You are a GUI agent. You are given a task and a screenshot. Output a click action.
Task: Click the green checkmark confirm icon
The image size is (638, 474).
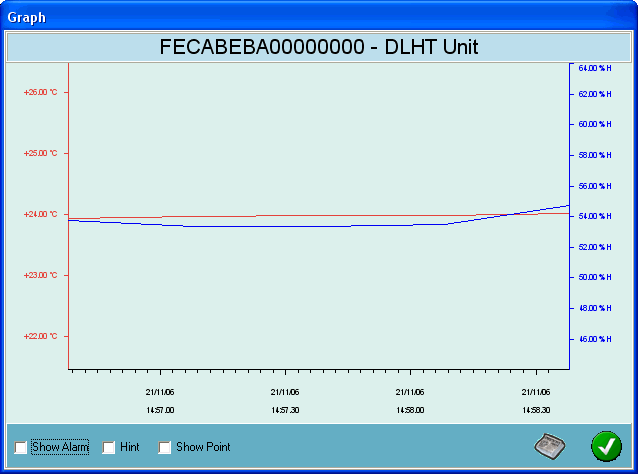tap(605, 446)
